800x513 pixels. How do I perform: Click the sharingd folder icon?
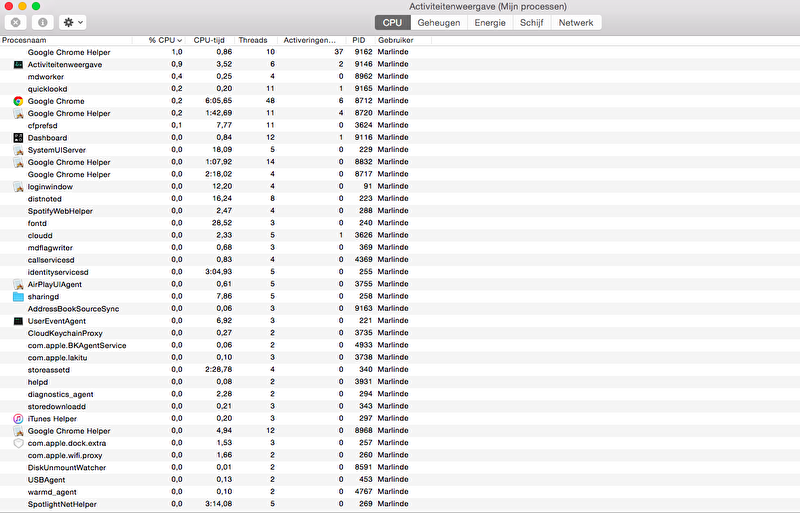18,296
